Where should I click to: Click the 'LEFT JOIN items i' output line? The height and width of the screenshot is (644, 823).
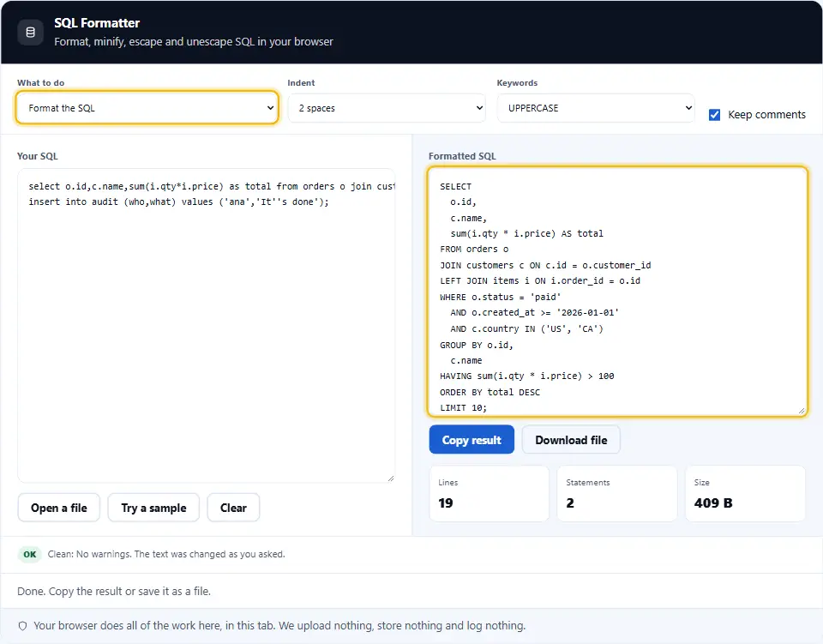[540, 280]
